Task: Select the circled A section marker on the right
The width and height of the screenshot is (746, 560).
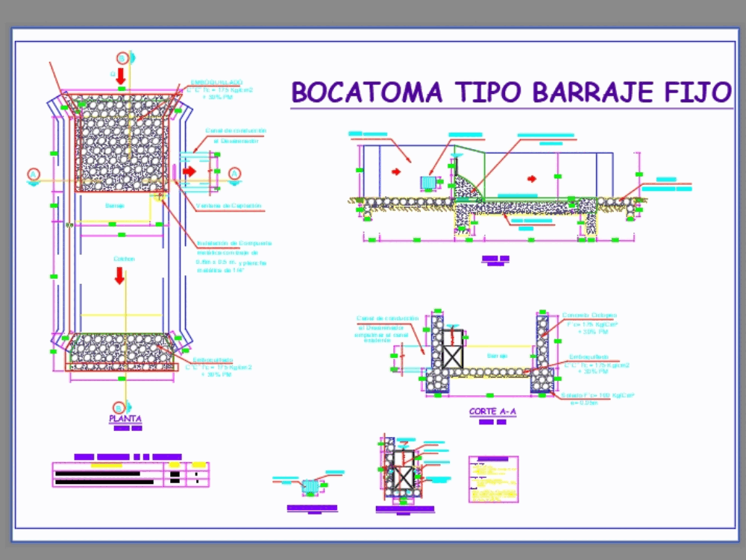Action: click(233, 172)
